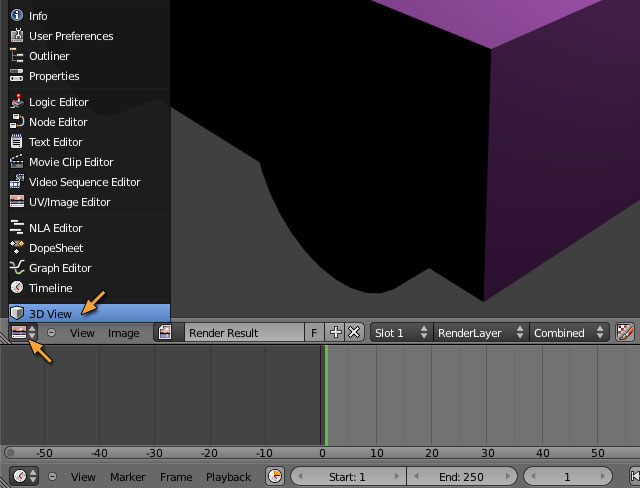Collapse the image editor header menus
Image resolution: width=640 pixels, height=488 pixels.
52,333
